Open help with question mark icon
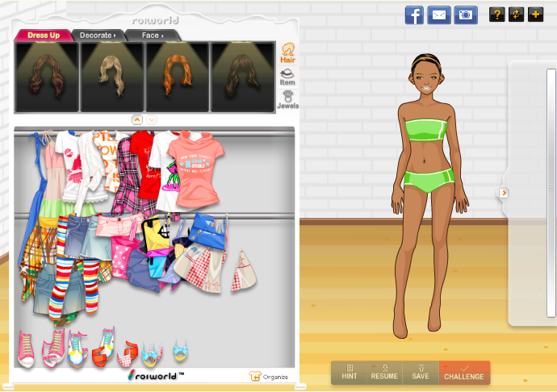Screen dimensions: 557x392 coord(496,14)
